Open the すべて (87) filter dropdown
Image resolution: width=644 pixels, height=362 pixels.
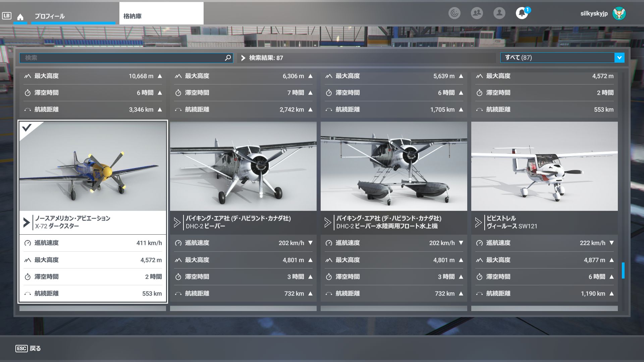(x=619, y=58)
